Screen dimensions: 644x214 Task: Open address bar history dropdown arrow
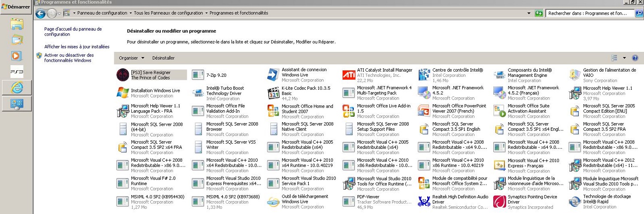[x=529, y=13]
